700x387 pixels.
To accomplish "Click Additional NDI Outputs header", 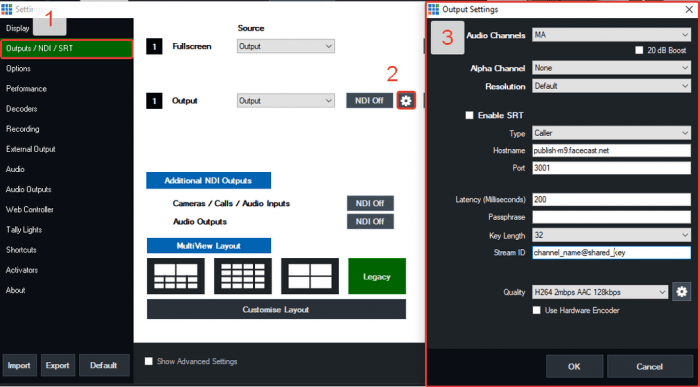I will (208, 181).
